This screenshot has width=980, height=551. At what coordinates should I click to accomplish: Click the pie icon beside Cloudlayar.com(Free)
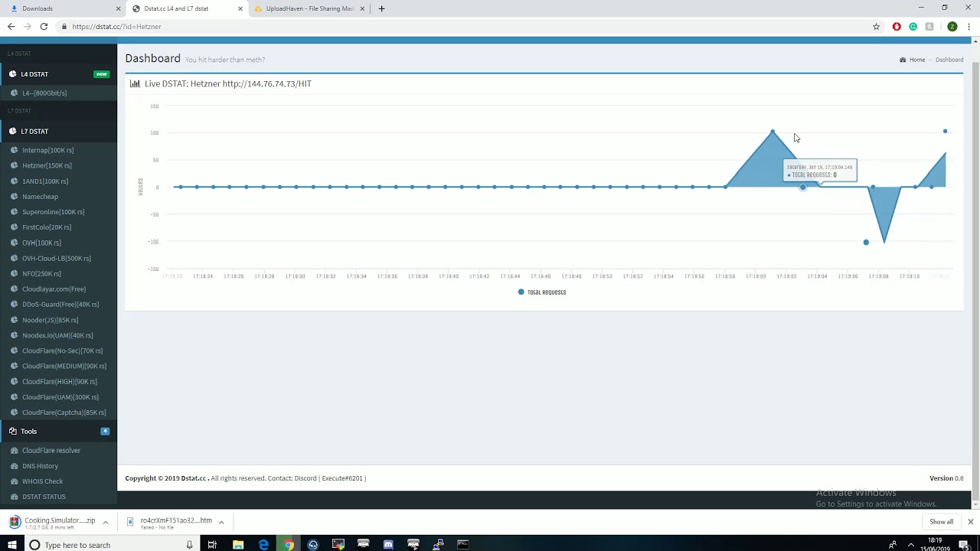15,289
